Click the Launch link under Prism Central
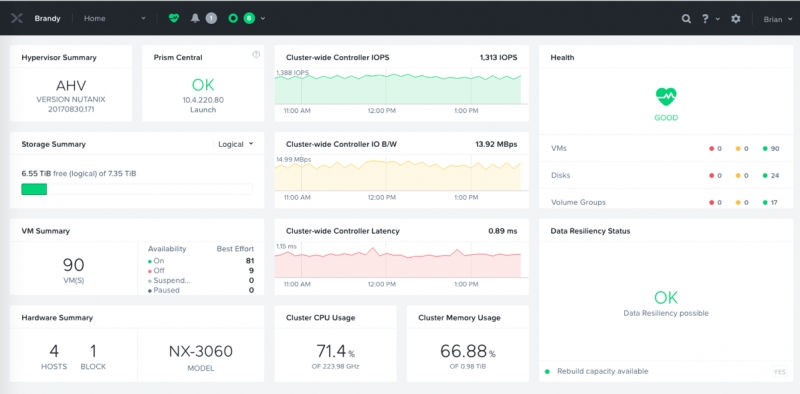This screenshot has width=800, height=394. (203, 110)
